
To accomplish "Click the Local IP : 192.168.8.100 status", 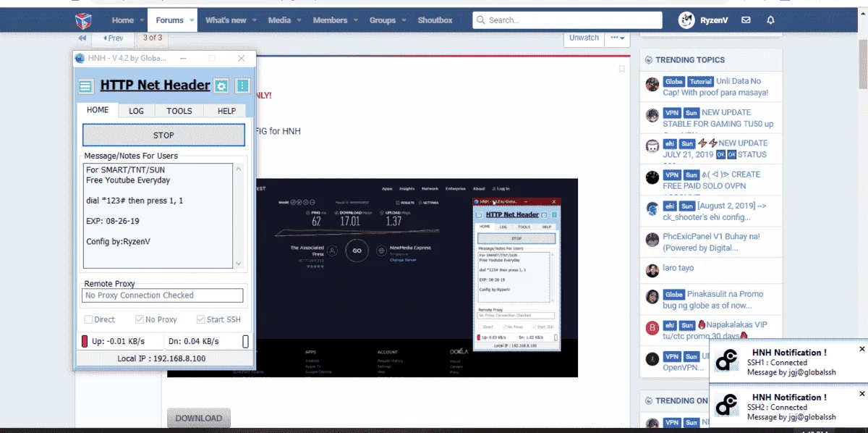I will click(161, 358).
